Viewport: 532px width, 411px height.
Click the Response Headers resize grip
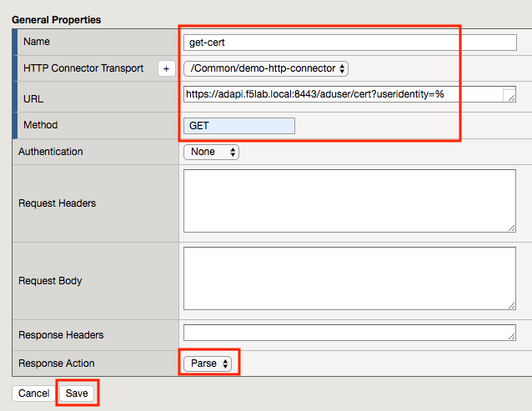tap(512, 337)
